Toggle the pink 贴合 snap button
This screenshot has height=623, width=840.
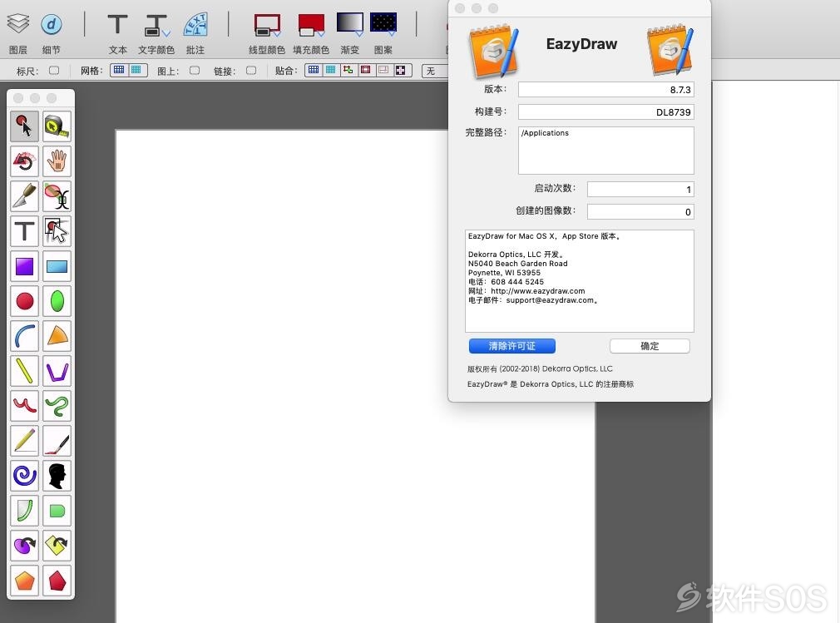pos(383,70)
